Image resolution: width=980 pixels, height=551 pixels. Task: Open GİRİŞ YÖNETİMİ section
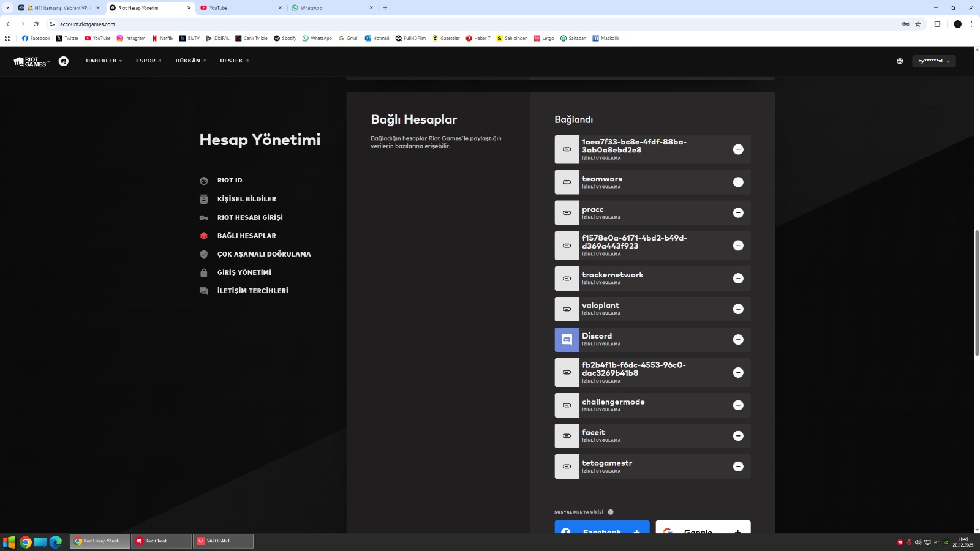244,272
